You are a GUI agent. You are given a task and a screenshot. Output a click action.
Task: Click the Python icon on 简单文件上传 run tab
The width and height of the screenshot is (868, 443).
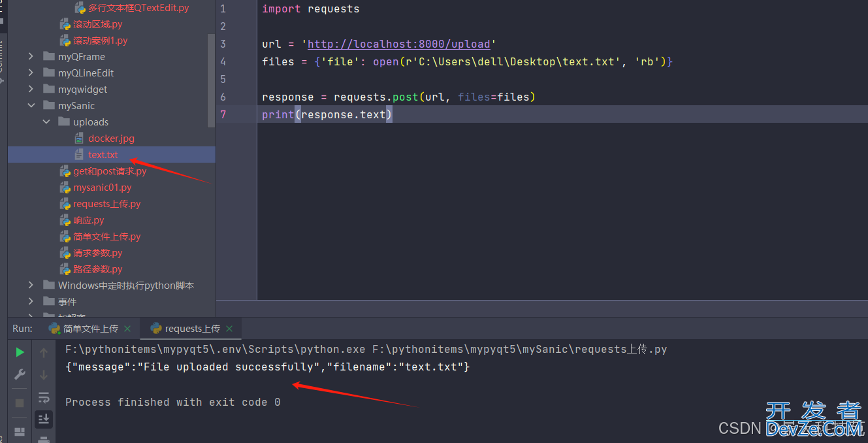tap(54, 329)
